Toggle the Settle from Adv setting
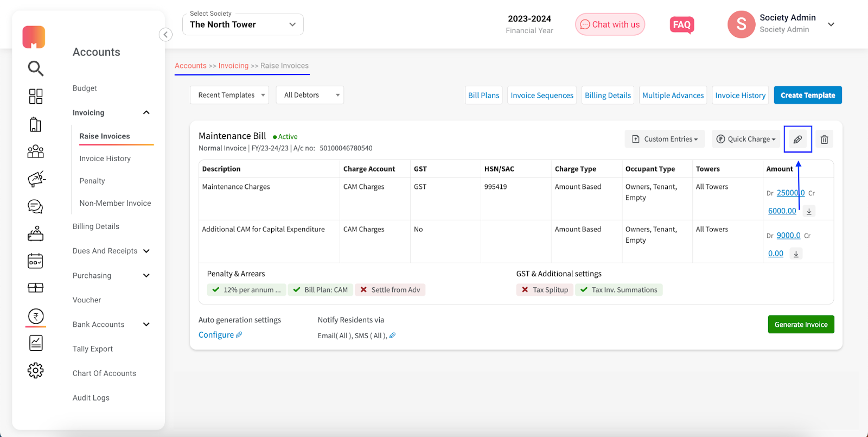This screenshot has width=868, height=437. click(x=390, y=290)
